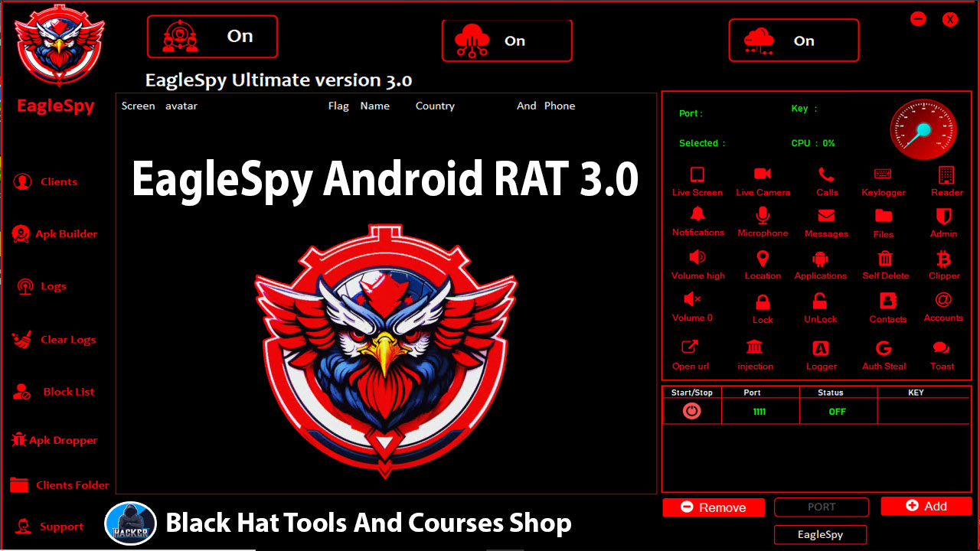Toggle the middle cloud network On switch
Viewport: 980px width, 551px height.
[x=507, y=41]
